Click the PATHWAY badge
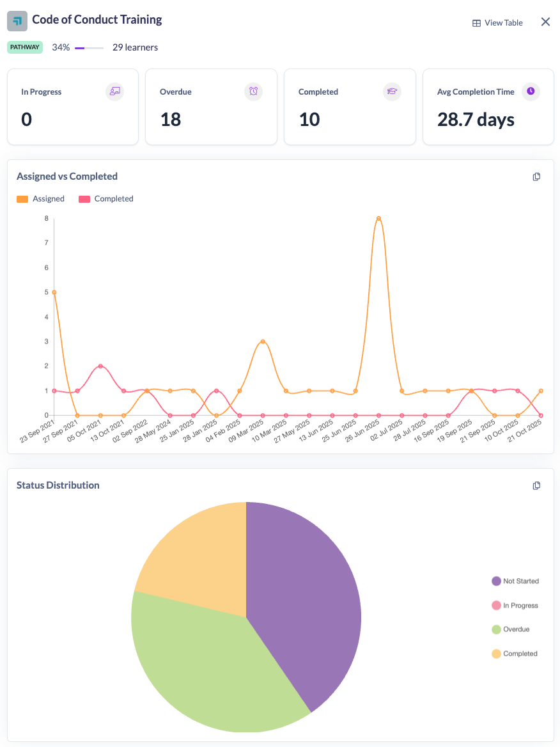560x747 pixels. [x=25, y=47]
